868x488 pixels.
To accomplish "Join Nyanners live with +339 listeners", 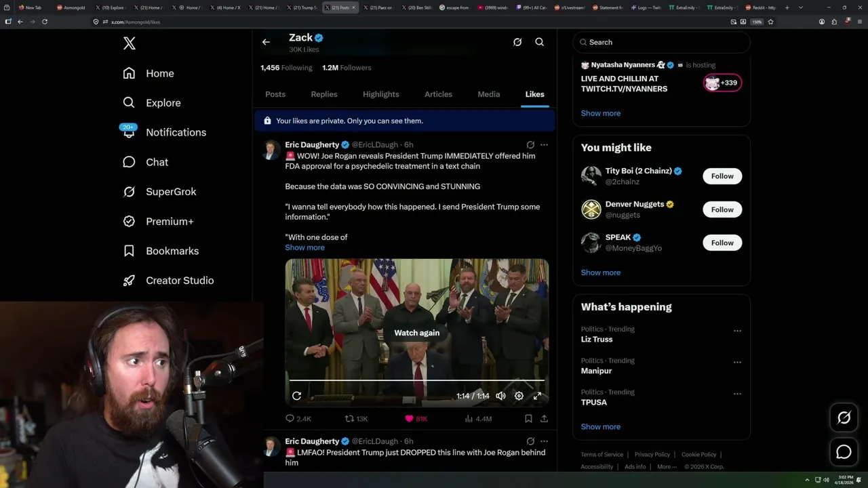I will pyautogui.click(x=722, y=83).
